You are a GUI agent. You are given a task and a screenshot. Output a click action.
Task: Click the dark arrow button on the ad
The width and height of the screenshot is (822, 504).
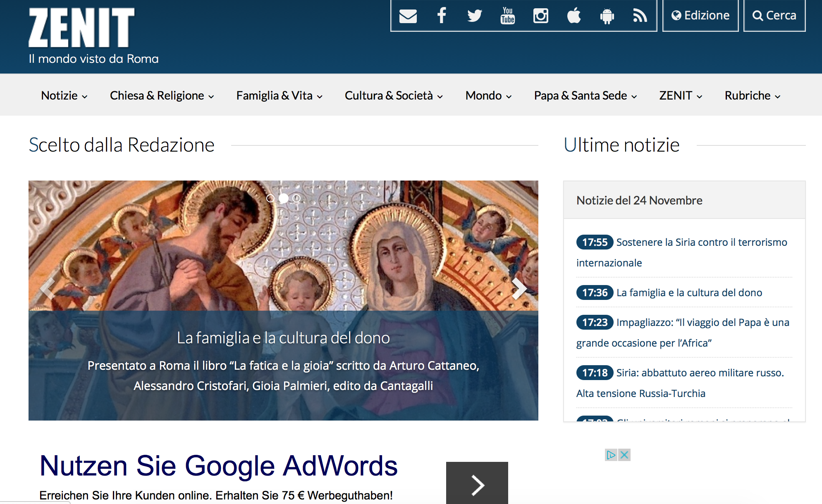click(x=477, y=483)
